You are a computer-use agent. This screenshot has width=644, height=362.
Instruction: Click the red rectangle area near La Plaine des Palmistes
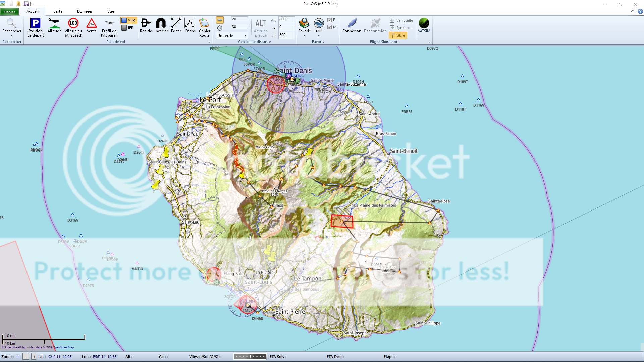tap(342, 221)
